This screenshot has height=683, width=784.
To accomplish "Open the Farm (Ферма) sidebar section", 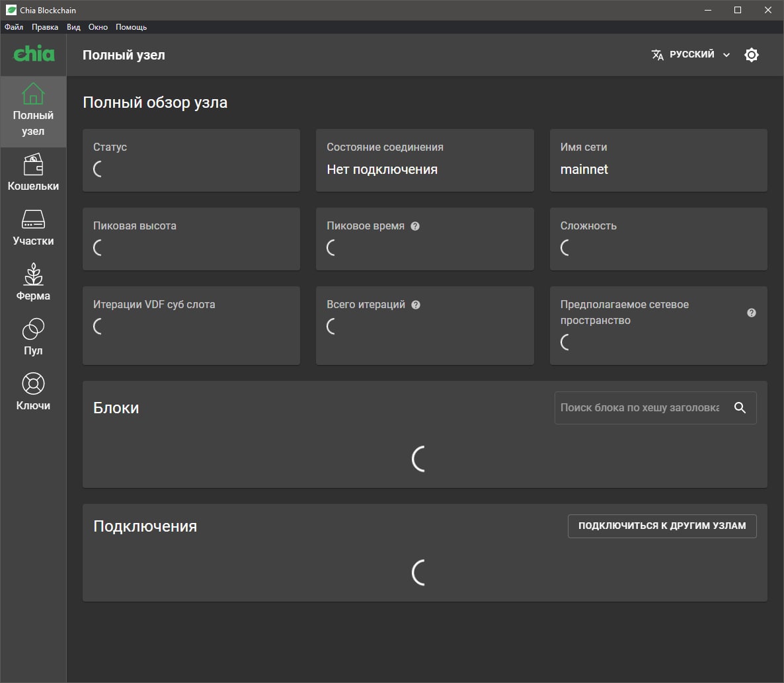I will 33,282.
